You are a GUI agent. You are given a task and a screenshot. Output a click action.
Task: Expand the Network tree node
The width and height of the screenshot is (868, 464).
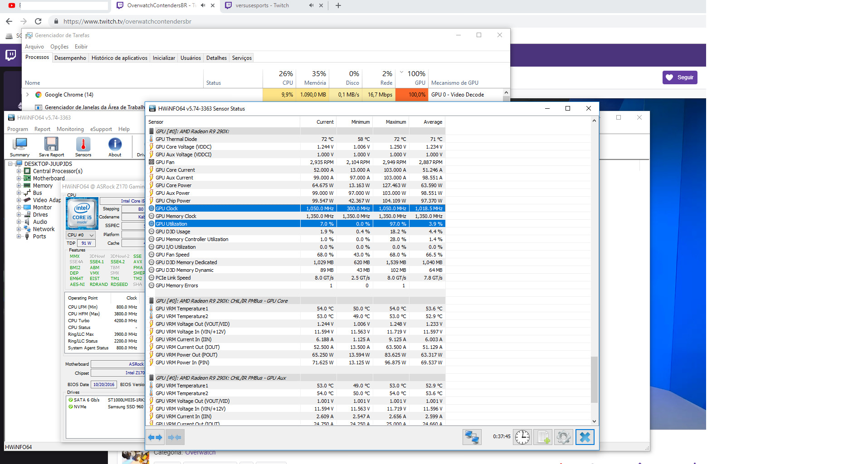[x=19, y=229]
